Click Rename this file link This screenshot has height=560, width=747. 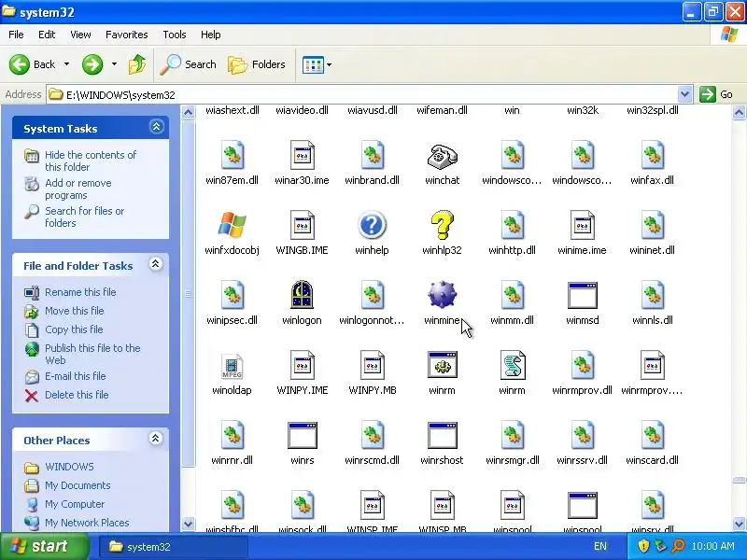tap(80, 292)
